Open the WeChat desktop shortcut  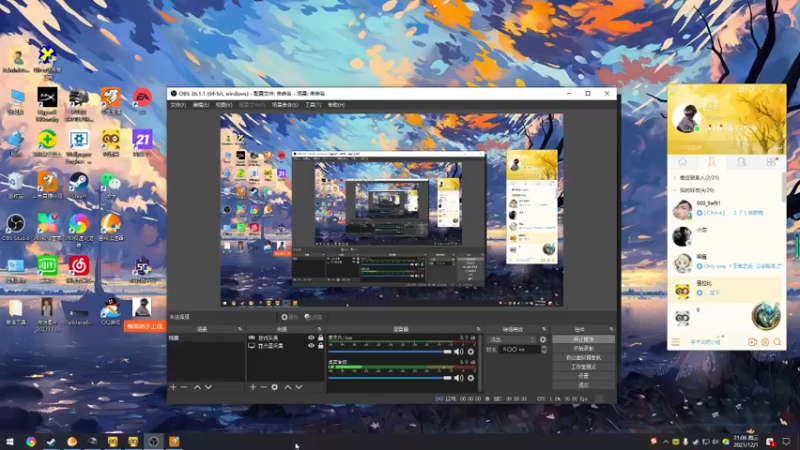point(110,183)
